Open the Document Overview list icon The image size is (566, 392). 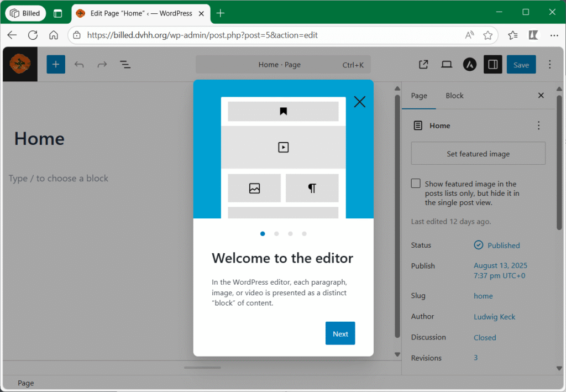click(125, 65)
